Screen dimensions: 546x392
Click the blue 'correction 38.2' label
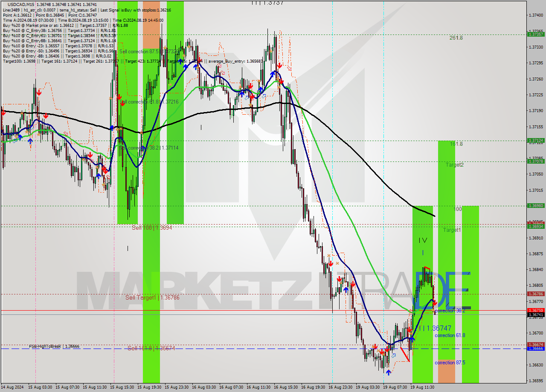pyautogui.click(x=450, y=311)
